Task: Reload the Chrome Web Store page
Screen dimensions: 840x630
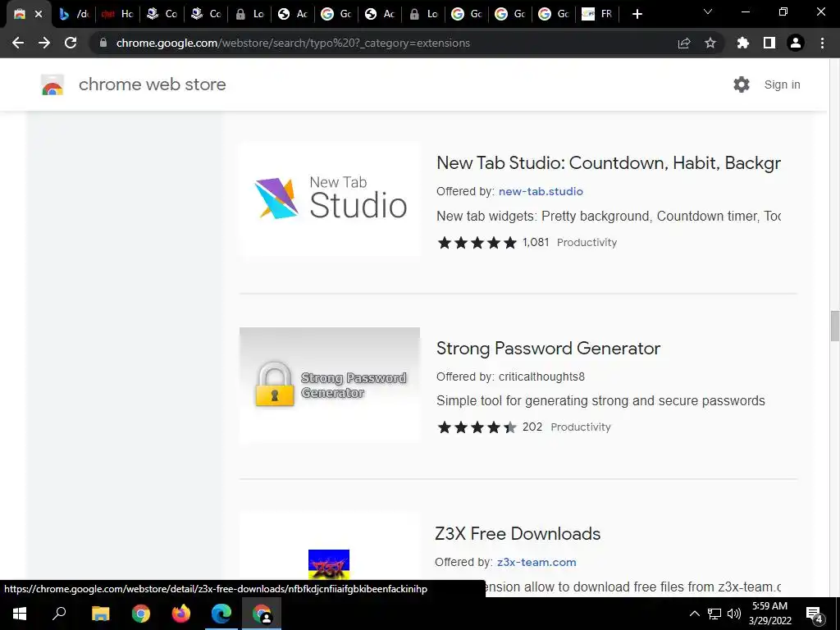Action: point(71,43)
